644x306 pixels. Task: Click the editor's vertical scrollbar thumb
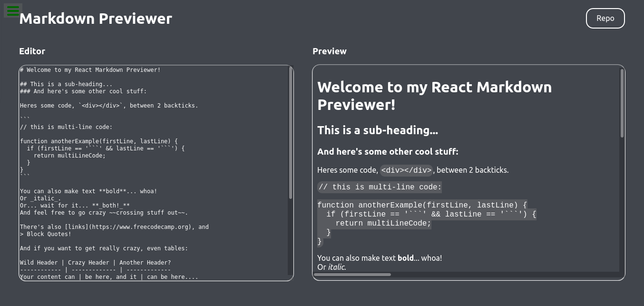pyautogui.click(x=291, y=132)
